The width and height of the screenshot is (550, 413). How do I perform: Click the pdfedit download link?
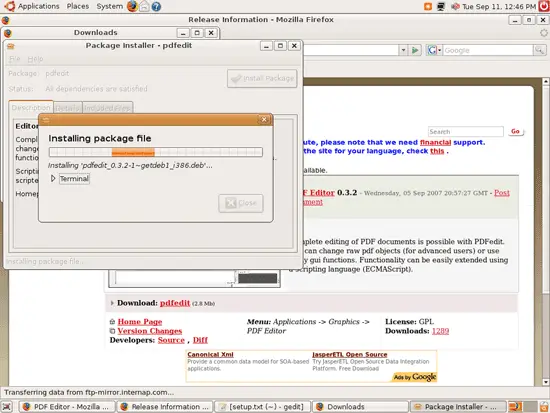[175, 303]
